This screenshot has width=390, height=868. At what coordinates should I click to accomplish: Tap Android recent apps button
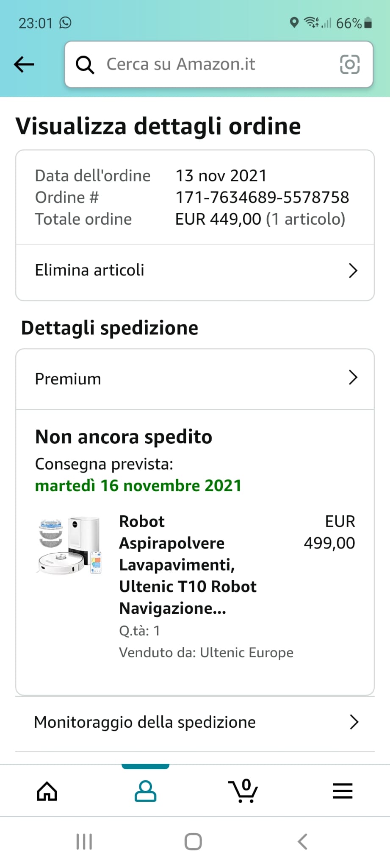[x=84, y=842]
